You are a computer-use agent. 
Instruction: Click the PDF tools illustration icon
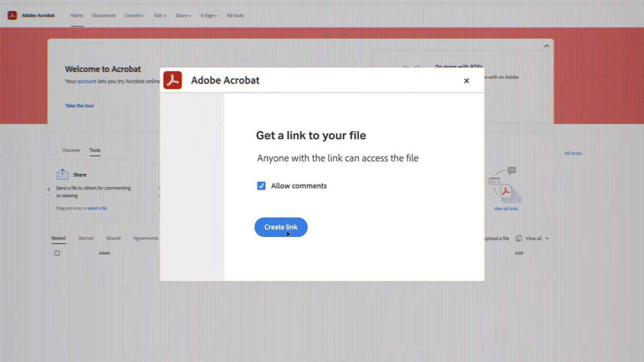(x=505, y=185)
